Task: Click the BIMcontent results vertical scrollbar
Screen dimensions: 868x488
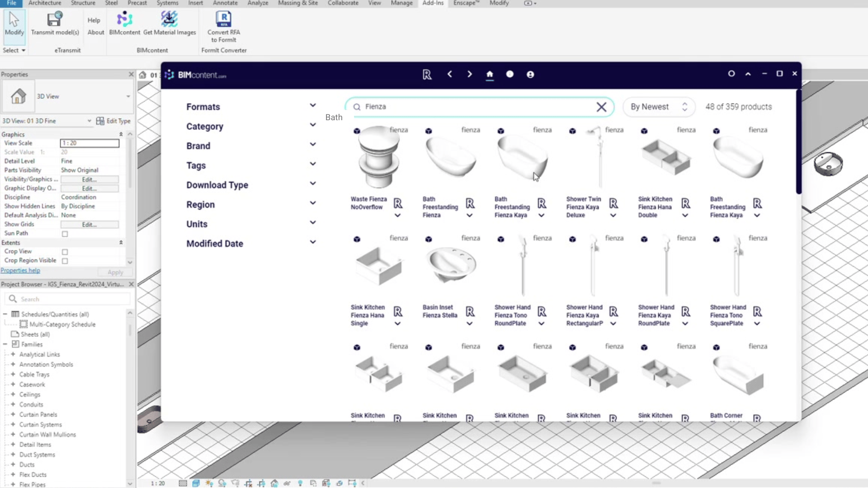Action: click(798, 142)
